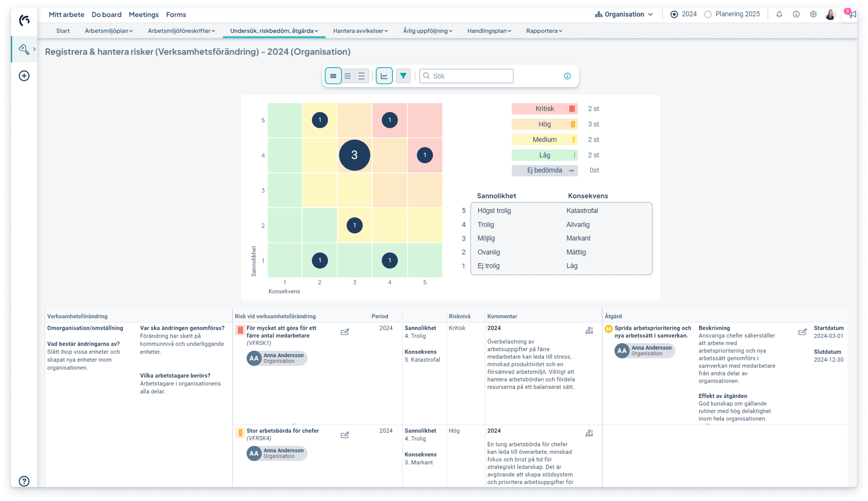Image resolution: width=868 pixels, height=501 pixels.
Task: Go to the Start tab
Action: coord(63,31)
